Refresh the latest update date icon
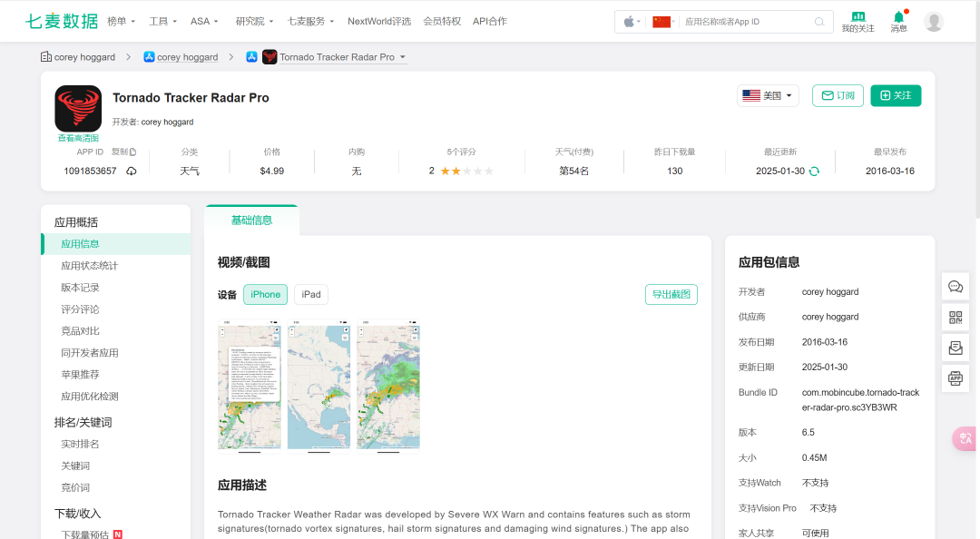Image resolution: width=980 pixels, height=539 pixels. coord(814,171)
